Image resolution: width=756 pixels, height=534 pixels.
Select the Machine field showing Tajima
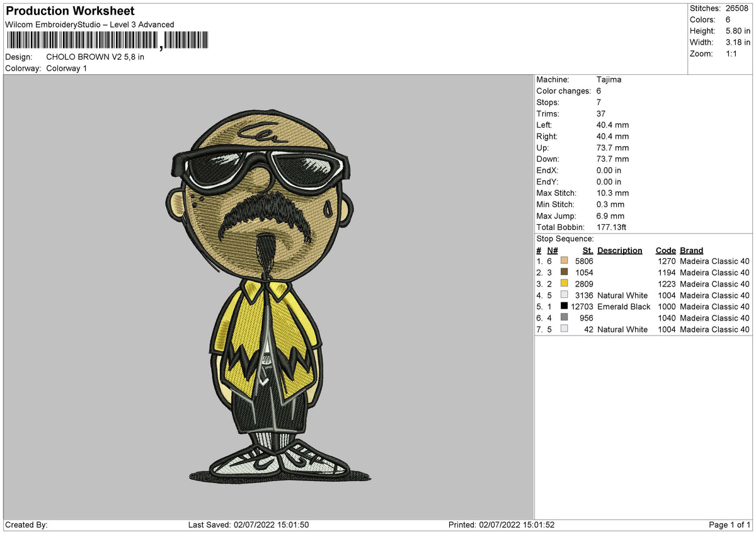click(x=609, y=79)
